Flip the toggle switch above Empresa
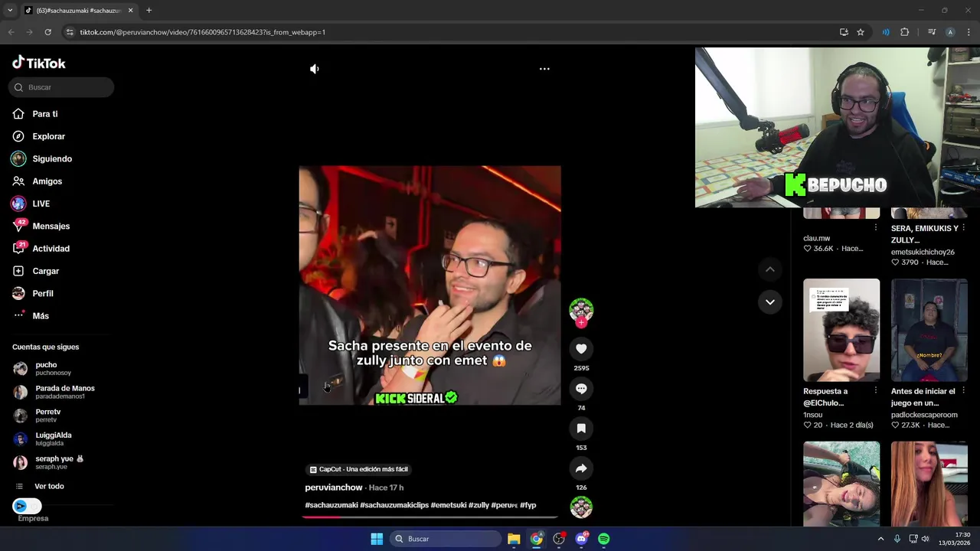 click(x=27, y=506)
